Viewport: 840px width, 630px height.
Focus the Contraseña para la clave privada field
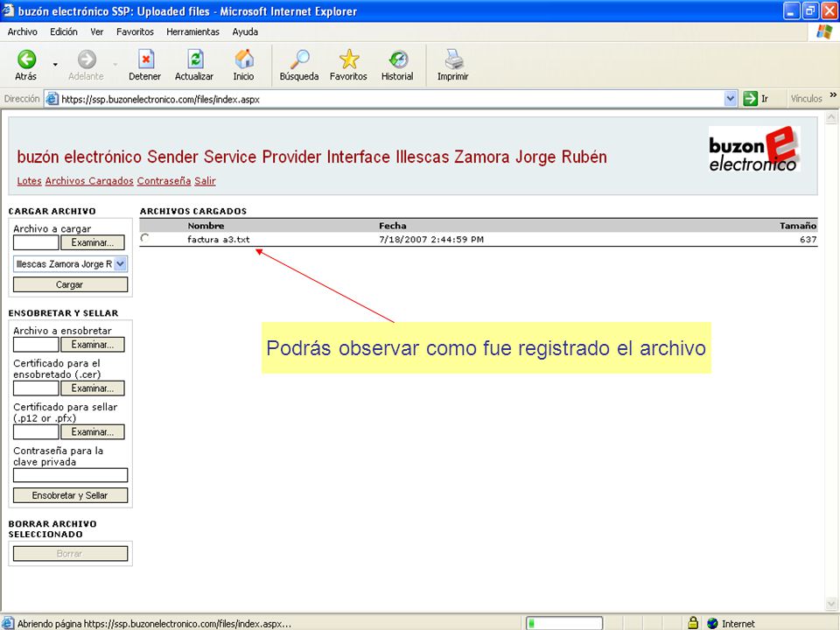[70, 475]
